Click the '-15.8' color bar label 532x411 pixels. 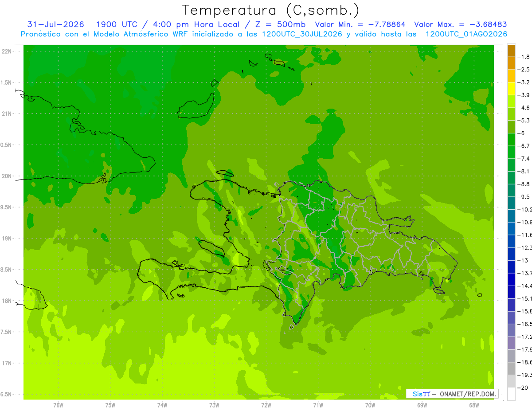tap(525, 311)
